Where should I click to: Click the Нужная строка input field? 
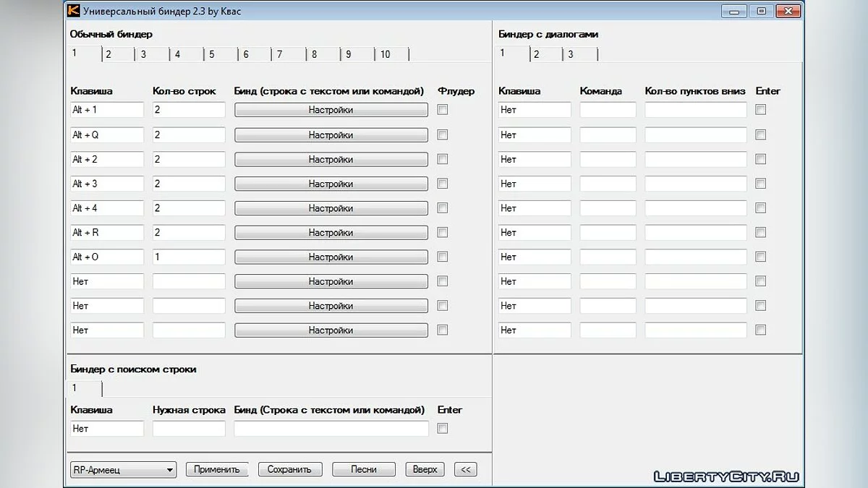(x=189, y=429)
